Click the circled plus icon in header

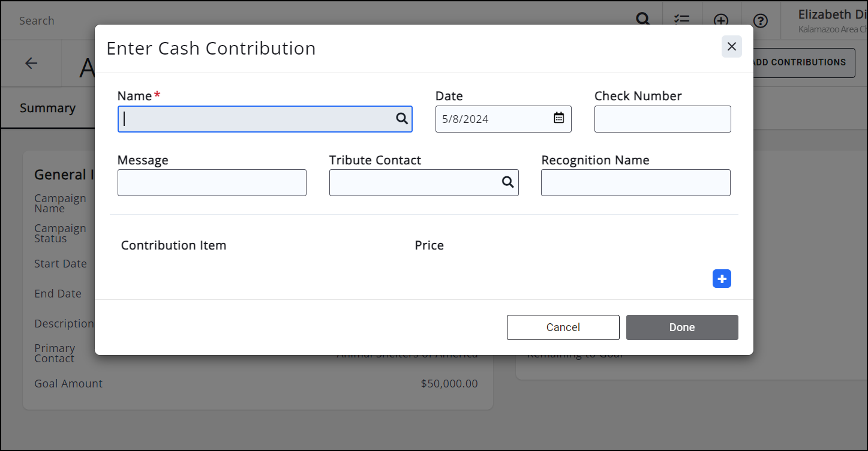pyautogui.click(x=721, y=20)
